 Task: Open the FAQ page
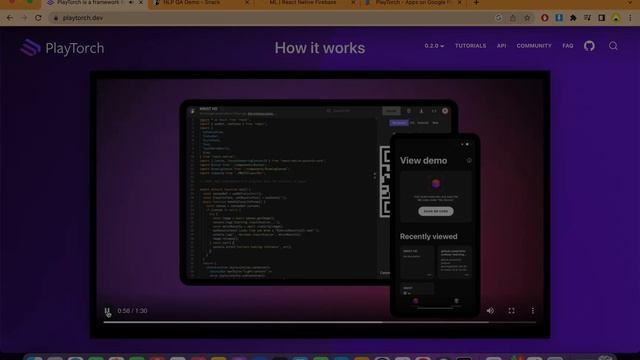click(568, 46)
